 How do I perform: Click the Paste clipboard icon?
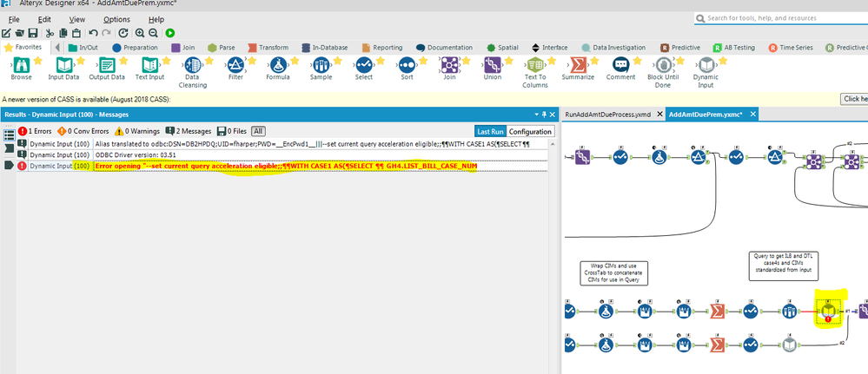[x=76, y=33]
